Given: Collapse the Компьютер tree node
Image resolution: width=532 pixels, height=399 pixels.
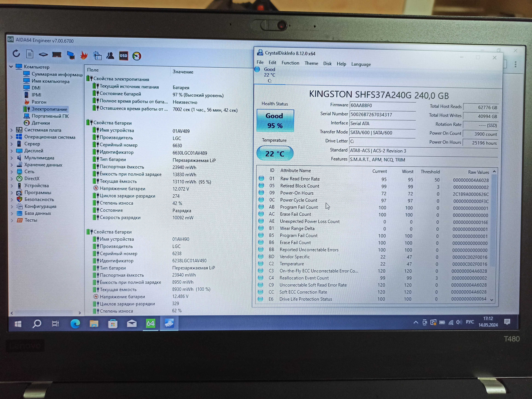Looking at the screenshot, I should (11, 67).
